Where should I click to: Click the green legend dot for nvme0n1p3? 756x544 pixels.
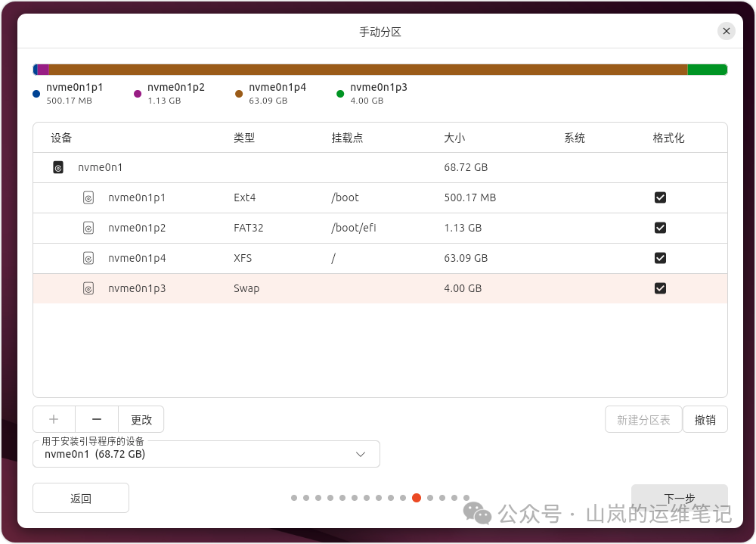[x=339, y=94]
